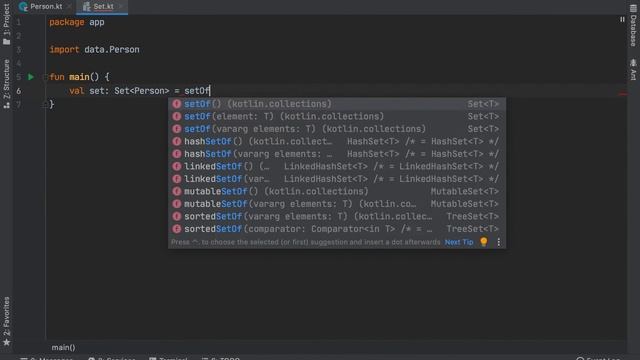This screenshot has height=360, width=640.
Task: Open the Ant tool window
Action: click(x=633, y=69)
